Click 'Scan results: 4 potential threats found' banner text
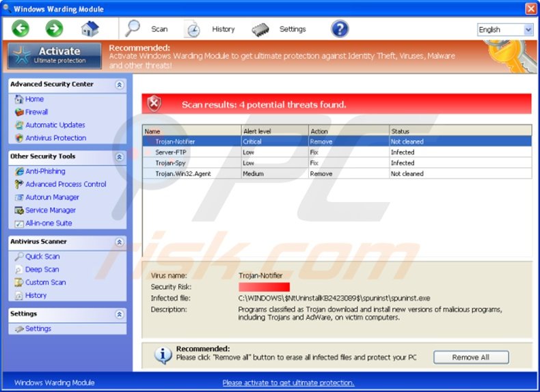The height and width of the screenshot is (392, 540). (264, 104)
